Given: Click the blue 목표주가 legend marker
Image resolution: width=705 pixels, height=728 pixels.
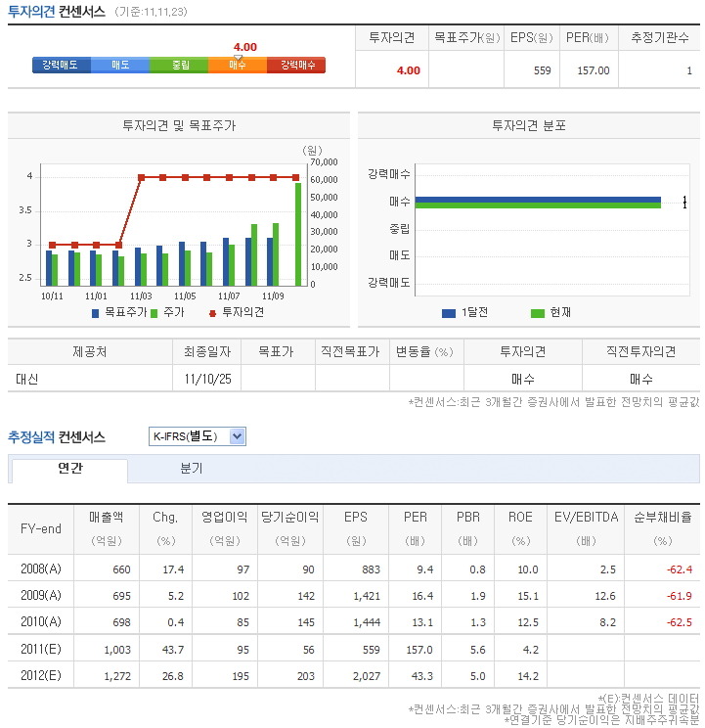Looking at the screenshot, I should 95,313.
